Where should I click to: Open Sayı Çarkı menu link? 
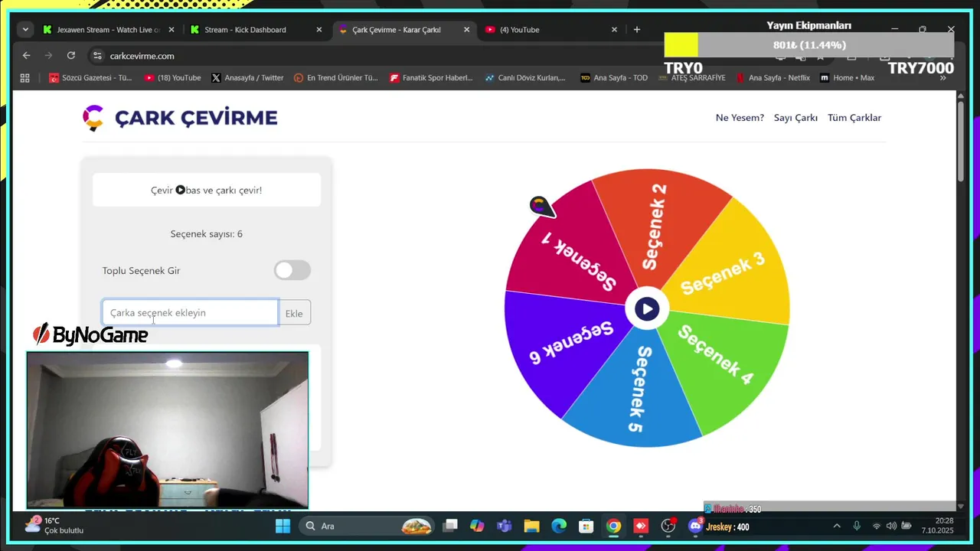click(x=795, y=118)
